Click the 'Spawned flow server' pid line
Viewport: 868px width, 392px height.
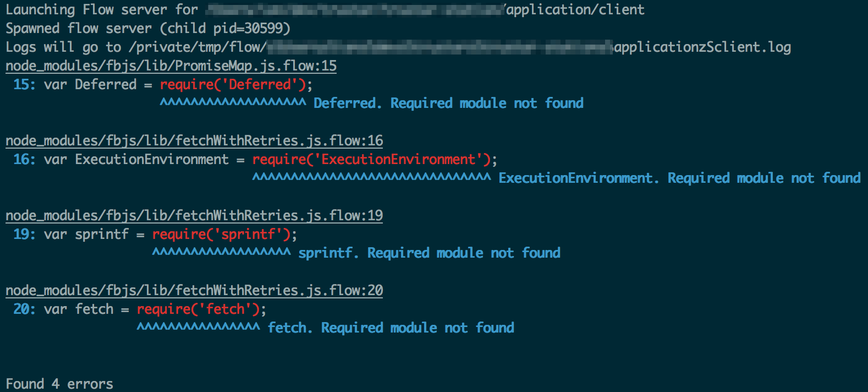pos(148,29)
